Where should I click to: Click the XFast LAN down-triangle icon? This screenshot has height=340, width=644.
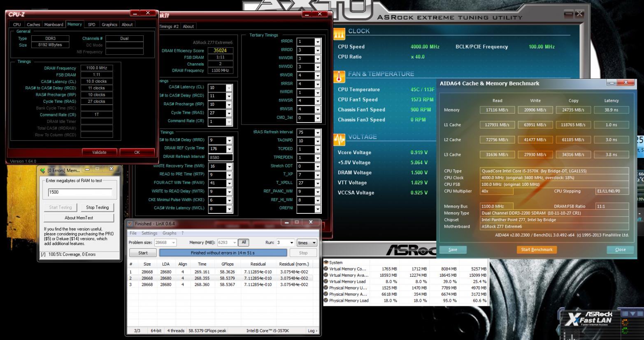coord(632,313)
